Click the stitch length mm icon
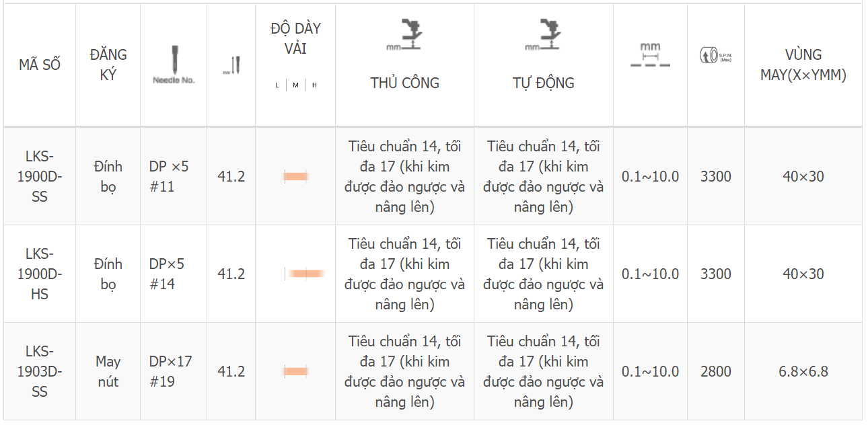The width and height of the screenshot is (868, 425). click(650, 54)
